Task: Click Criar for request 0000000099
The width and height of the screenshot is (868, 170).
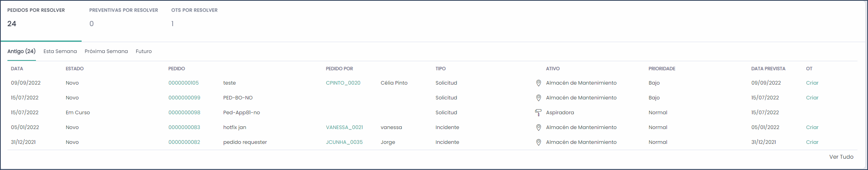Action: [x=812, y=98]
